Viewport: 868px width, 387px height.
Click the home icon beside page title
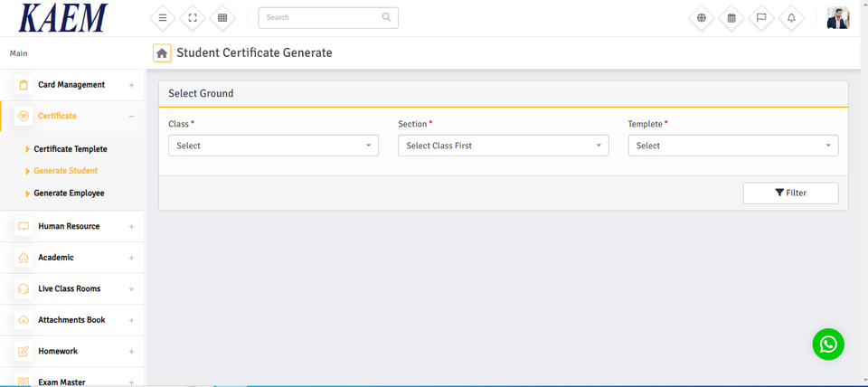pos(162,53)
